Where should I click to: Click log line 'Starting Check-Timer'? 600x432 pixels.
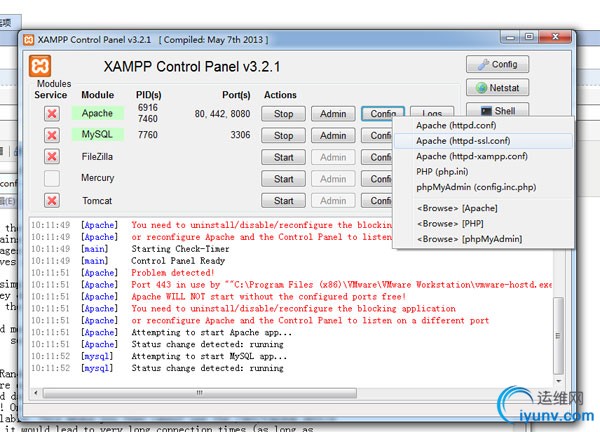(180, 249)
